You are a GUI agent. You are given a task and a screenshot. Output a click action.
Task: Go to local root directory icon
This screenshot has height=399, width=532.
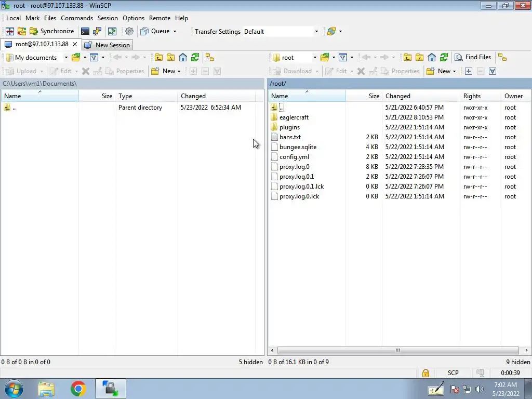point(170,57)
